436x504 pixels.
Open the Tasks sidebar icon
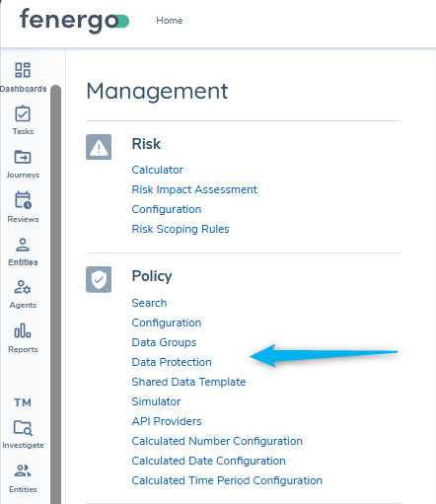pos(23,113)
